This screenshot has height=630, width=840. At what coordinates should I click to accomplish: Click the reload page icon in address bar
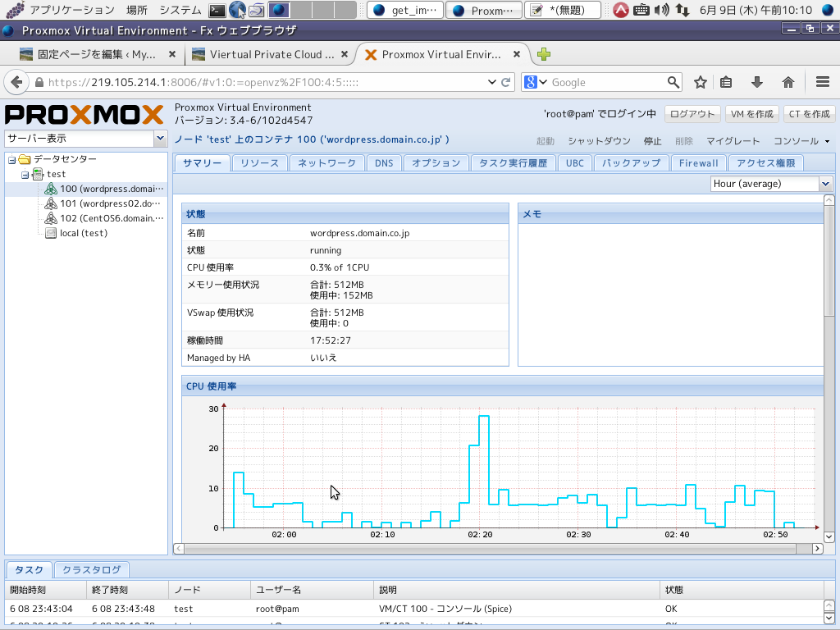tap(506, 82)
